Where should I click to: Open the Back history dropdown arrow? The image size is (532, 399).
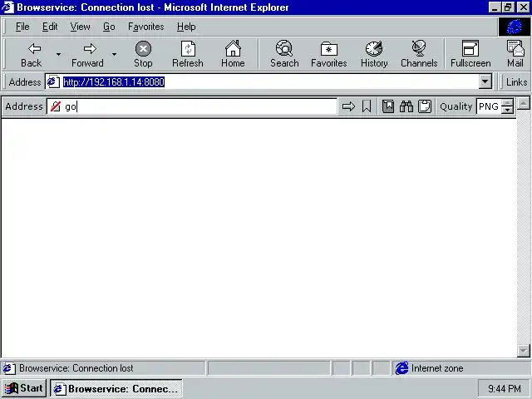coord(58,54)
